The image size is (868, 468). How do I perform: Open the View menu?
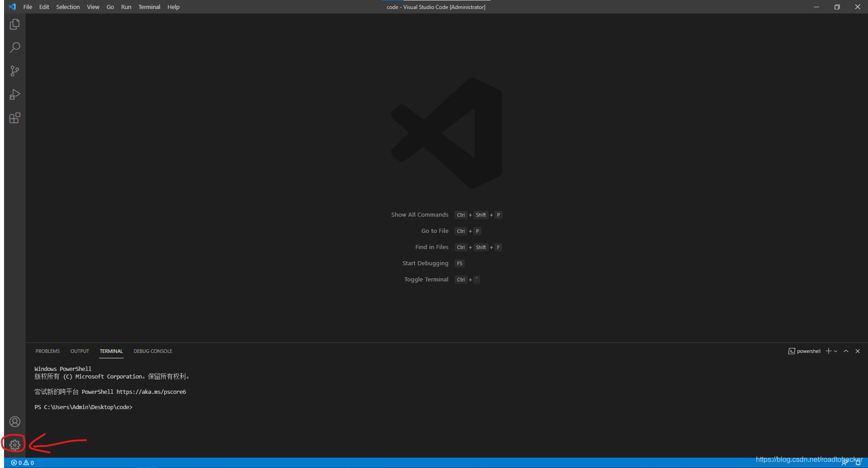point(93,7)
